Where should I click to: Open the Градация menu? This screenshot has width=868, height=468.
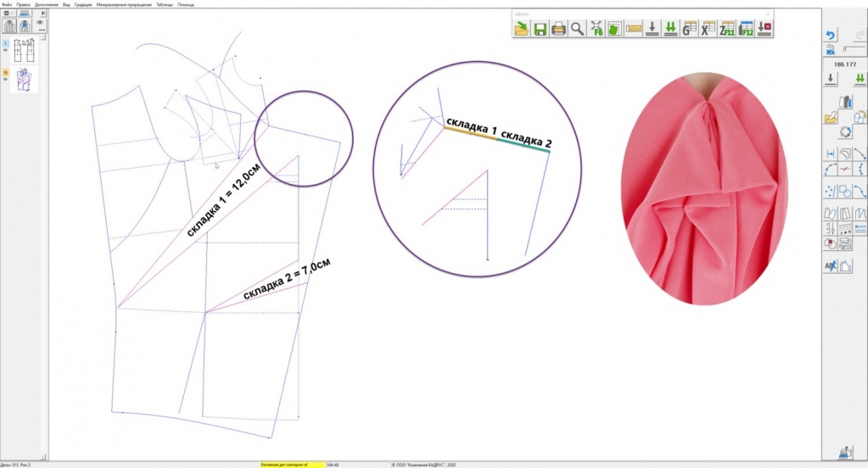pos(83,4)
